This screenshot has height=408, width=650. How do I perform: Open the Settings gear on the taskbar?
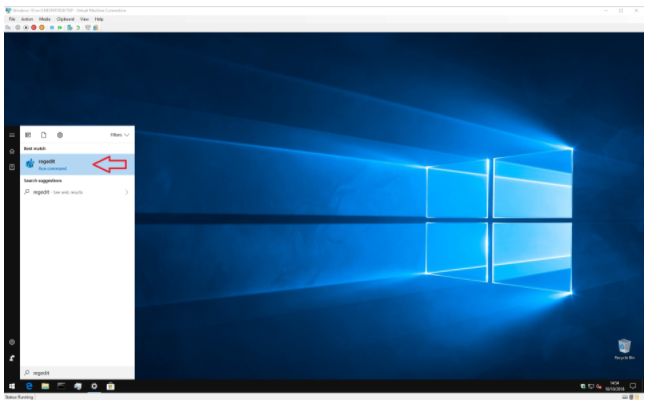(x=94, y=386)
